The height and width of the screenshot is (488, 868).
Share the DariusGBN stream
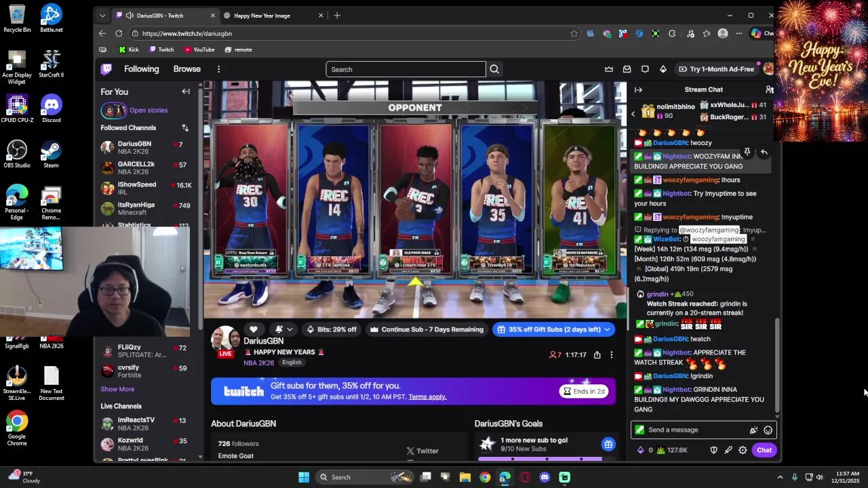[x=597, y=354]
